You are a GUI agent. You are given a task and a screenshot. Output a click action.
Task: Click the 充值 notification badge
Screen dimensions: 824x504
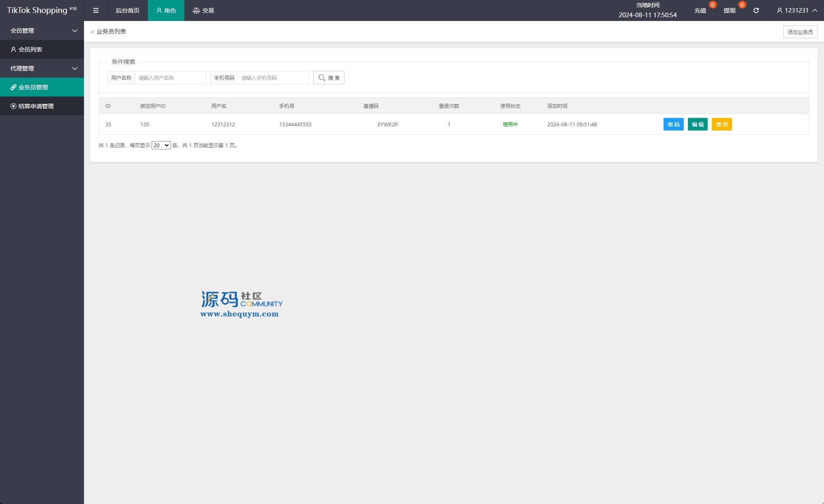click(713, 5)
